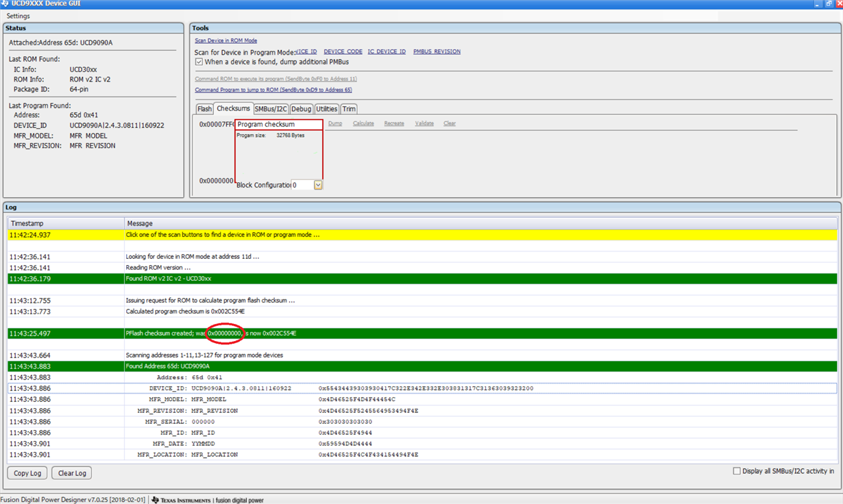Select log row 'Calculated program checksum is 0x002C554E'
Image resolution: width=843 pixels, height=504 pixels.
pos(422,312)
